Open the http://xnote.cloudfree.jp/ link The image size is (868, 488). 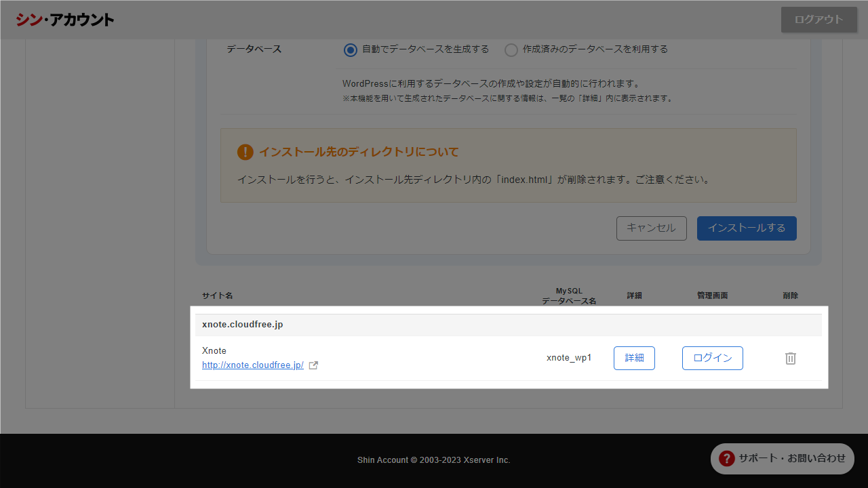(253, 365)
